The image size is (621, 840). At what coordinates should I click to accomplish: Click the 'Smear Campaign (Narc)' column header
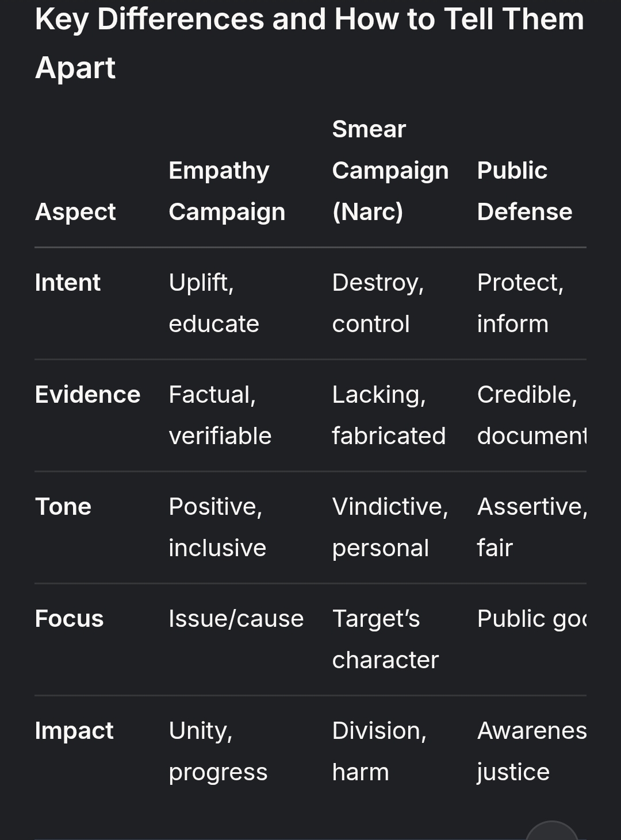[x=390, y=170]
